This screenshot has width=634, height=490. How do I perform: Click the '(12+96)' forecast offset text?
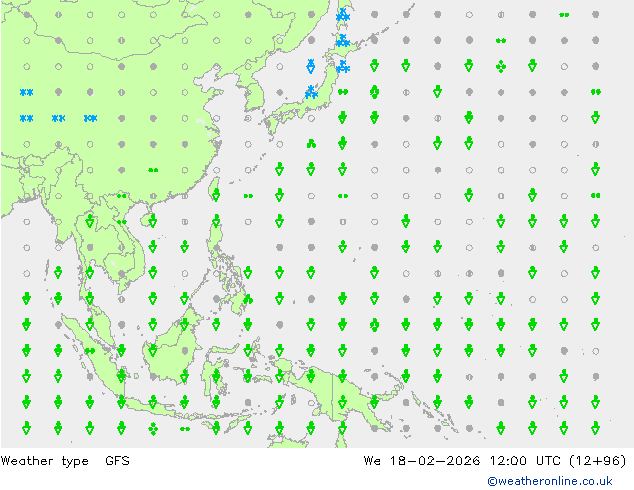(598, 461)
